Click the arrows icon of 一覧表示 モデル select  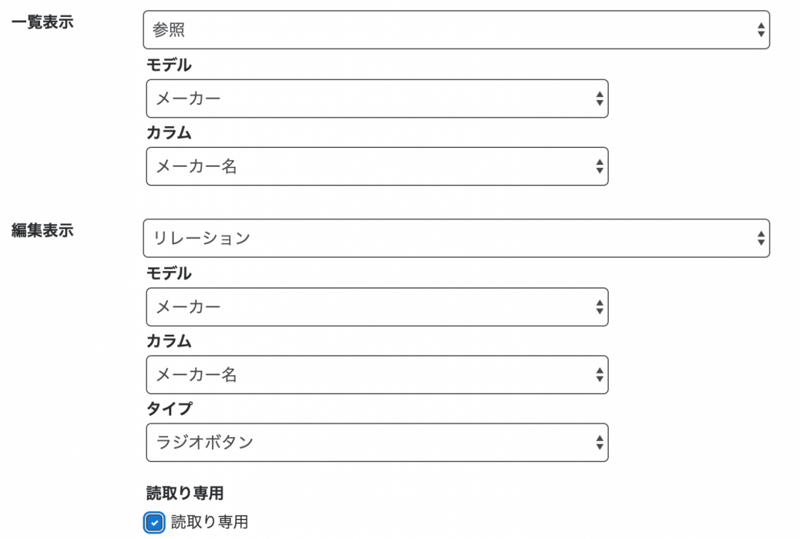click(x=599, y=98)
